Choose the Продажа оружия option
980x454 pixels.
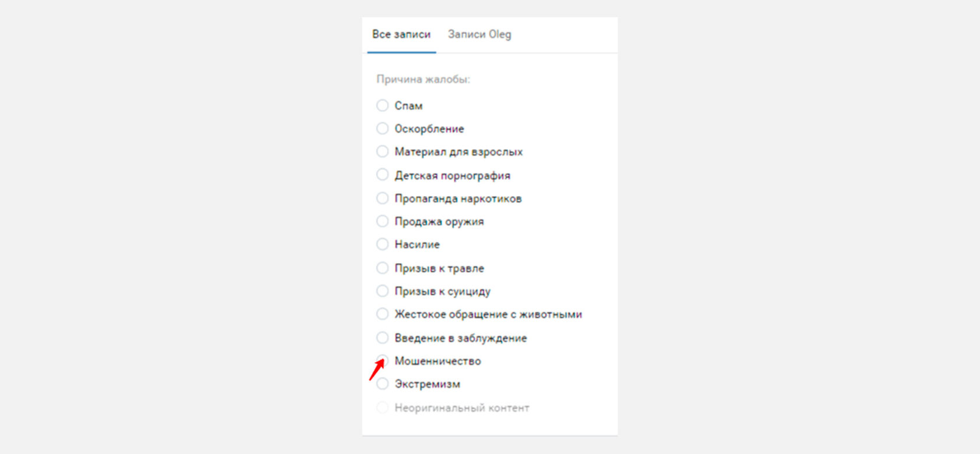(382, 221)
